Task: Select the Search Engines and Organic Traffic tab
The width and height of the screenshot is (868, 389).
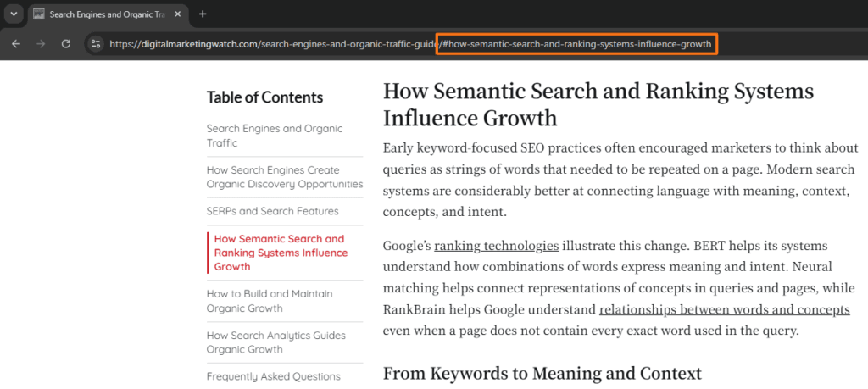Action: 107,14
